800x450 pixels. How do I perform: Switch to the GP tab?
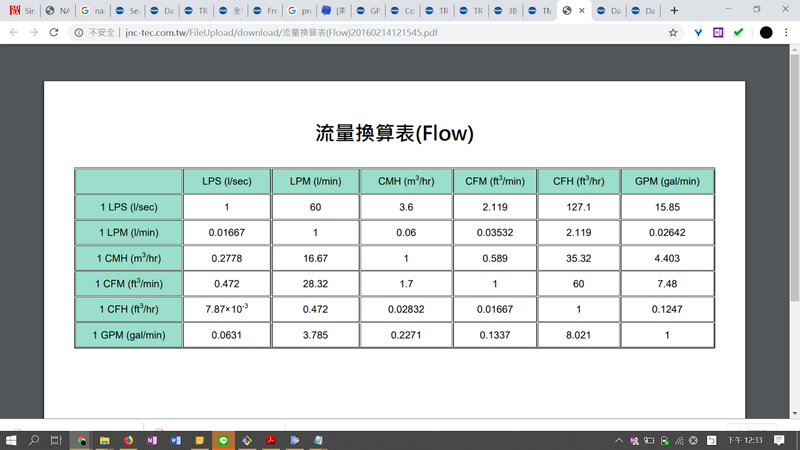point(368,11)
